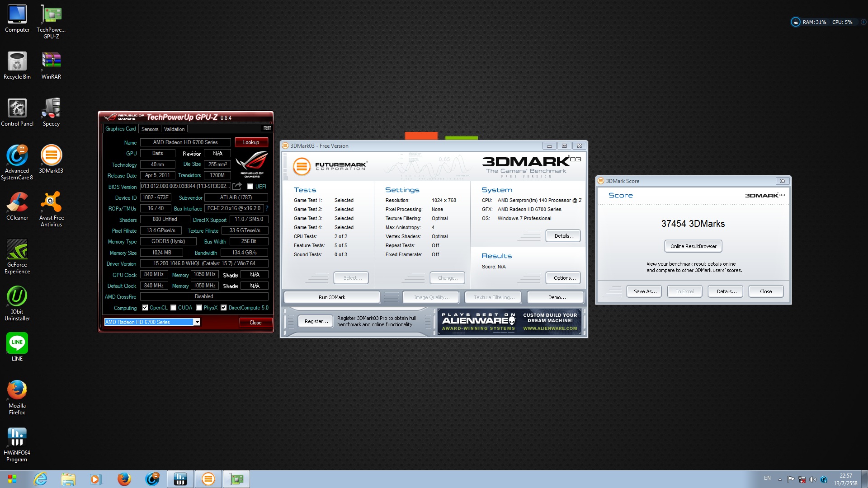The width and height of the screenshot is (868, 488).
Task: Click the GPU-Z screenshot camera icon
Action: click(x=267, y=128)
